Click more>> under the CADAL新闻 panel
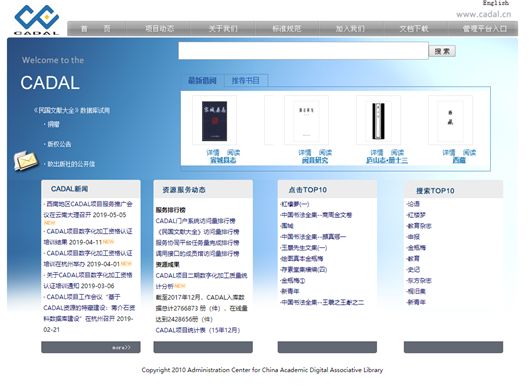 (121, 347)
